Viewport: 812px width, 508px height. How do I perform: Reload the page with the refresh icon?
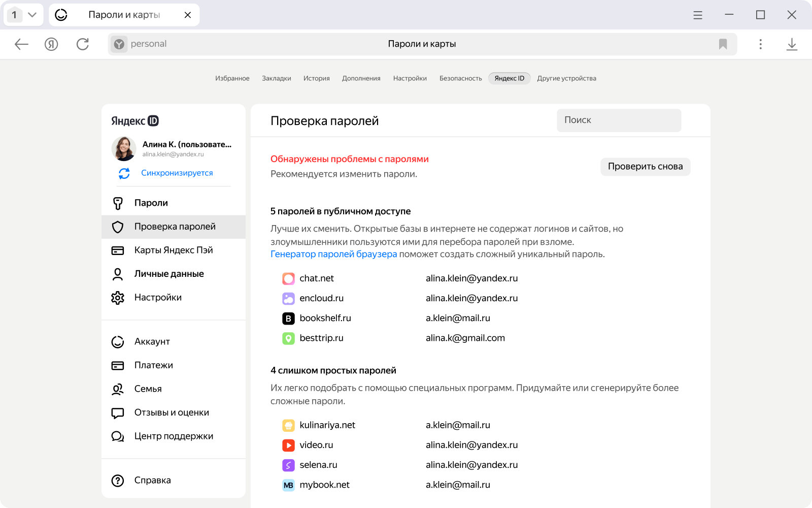pos(83,44)
